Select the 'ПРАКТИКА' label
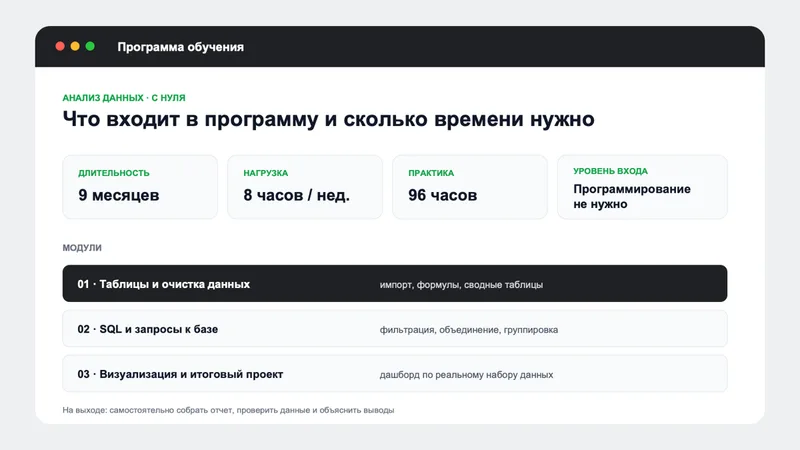Image resolution: width=800 pixels, height=450 pixels. 431,173
